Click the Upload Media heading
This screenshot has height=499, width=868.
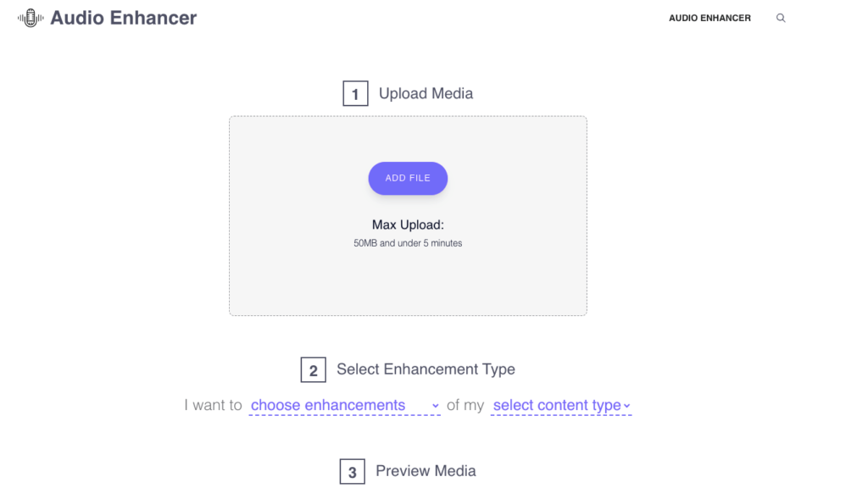425,93
